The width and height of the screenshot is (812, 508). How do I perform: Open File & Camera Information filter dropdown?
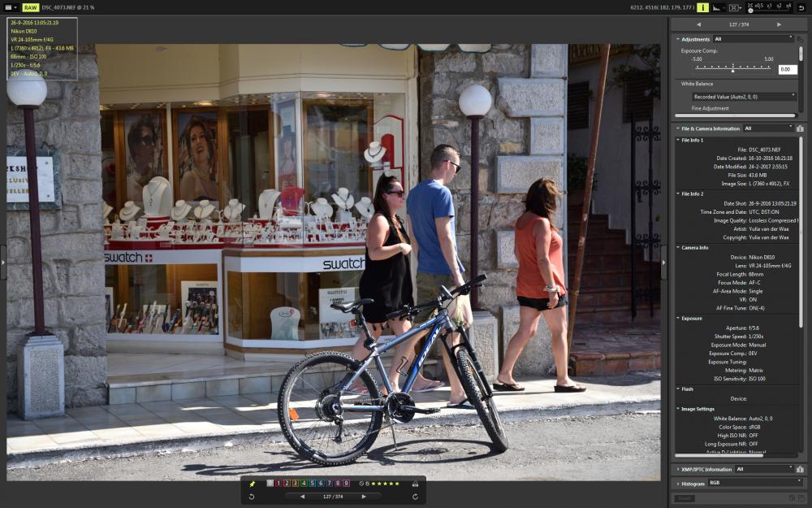768,128
